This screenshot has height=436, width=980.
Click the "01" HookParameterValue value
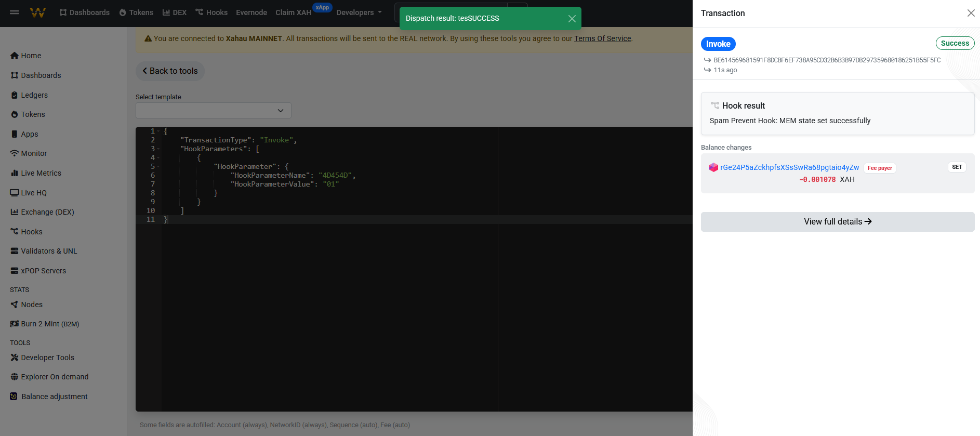click(330, 184)
